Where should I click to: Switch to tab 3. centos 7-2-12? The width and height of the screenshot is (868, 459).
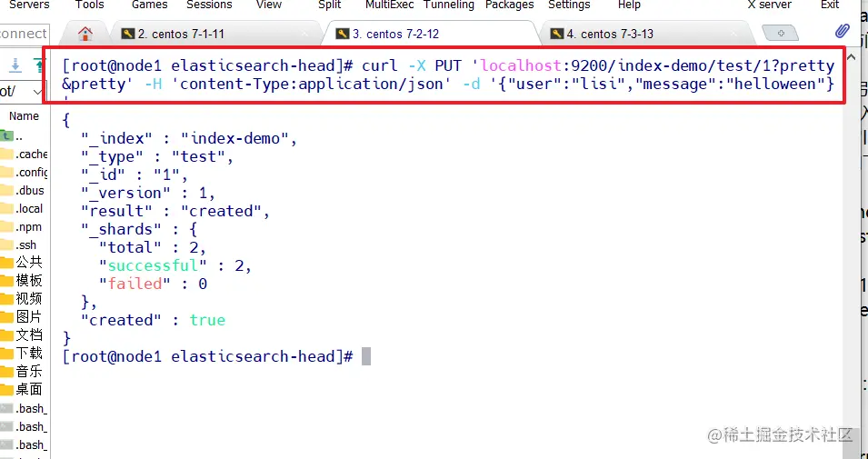click(431, 34)
